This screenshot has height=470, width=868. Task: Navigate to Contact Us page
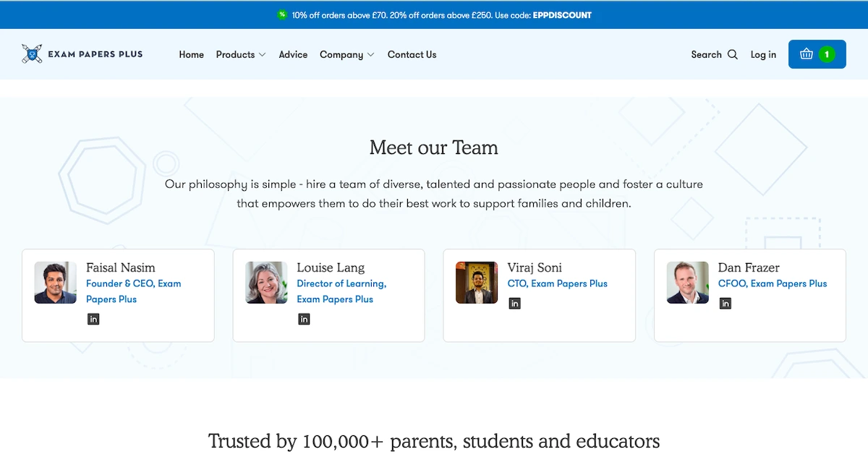point(412,54)
